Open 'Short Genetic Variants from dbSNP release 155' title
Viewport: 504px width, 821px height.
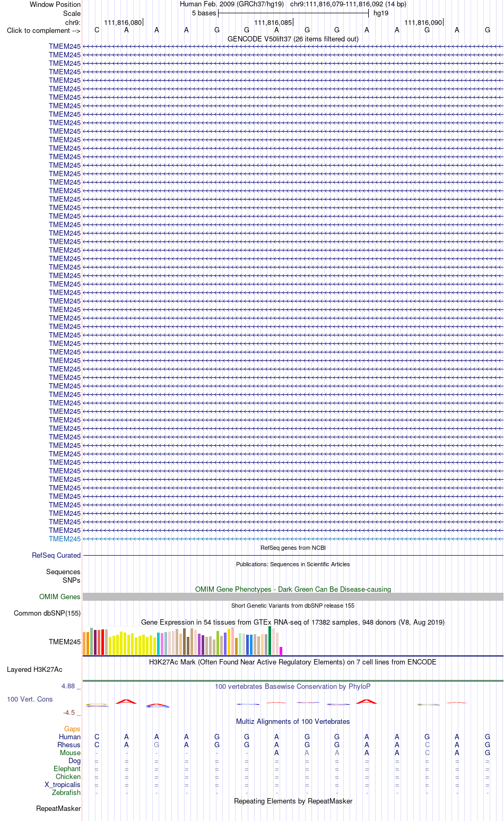[x=293, y=606]
